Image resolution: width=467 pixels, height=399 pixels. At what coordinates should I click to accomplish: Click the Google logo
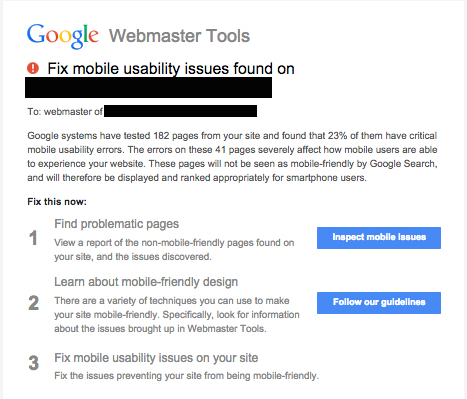[x=63, y=36]
